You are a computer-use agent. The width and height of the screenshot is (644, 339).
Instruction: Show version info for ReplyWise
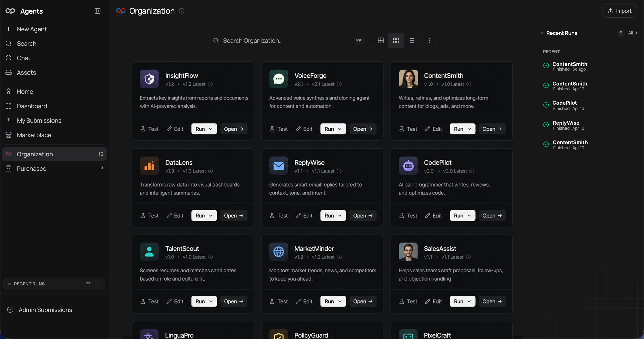[339, 171]
